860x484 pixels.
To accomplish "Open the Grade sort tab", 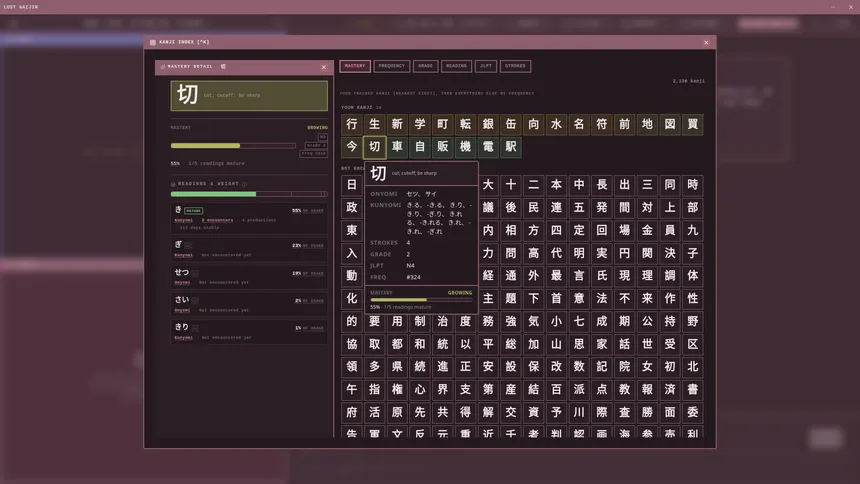I will 425,66.
